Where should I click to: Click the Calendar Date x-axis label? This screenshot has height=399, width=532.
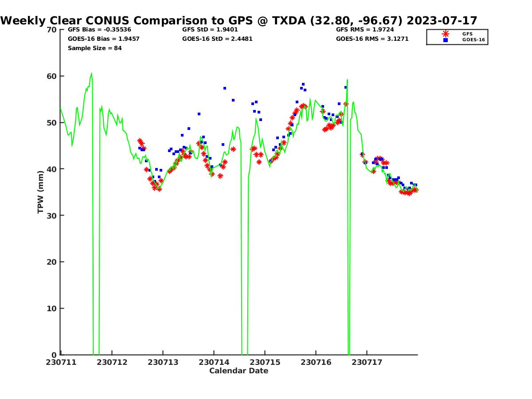tap(239, 371)
